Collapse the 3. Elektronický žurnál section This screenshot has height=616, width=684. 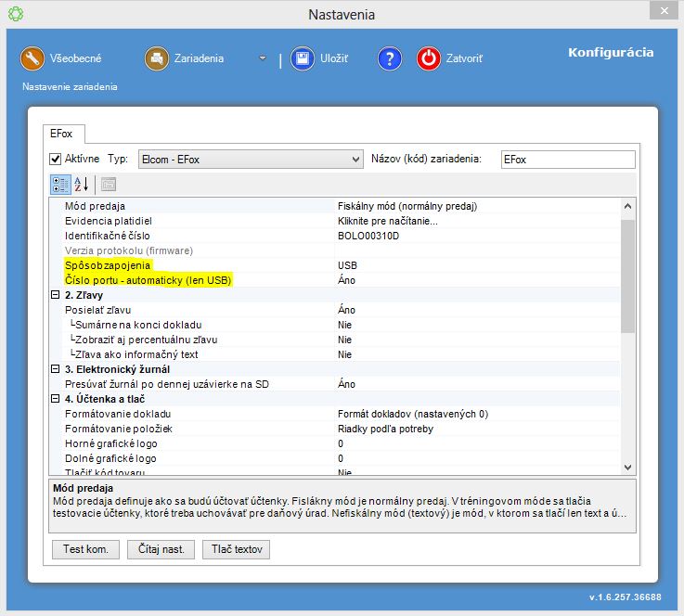[x=56, y=369]
